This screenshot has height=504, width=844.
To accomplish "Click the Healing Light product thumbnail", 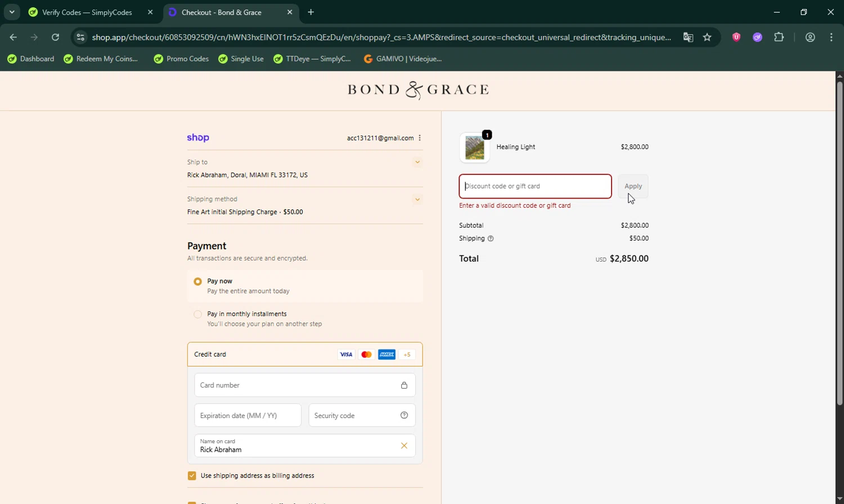I will pos(475,148).
